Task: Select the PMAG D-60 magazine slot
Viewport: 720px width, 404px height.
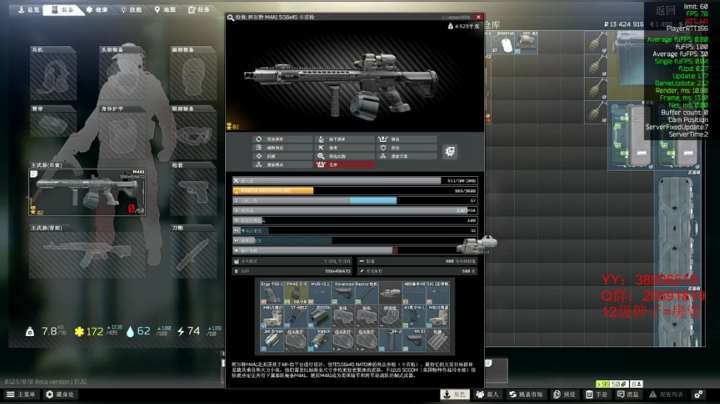Action: point(296,293)
